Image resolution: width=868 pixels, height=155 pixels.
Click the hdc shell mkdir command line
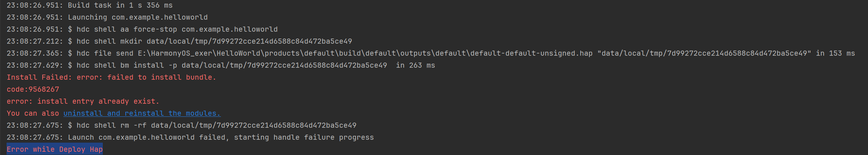pos(179,41)
